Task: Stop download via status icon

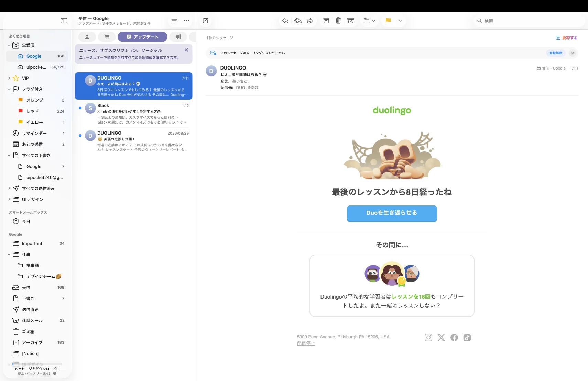Action: pos(55,373)
